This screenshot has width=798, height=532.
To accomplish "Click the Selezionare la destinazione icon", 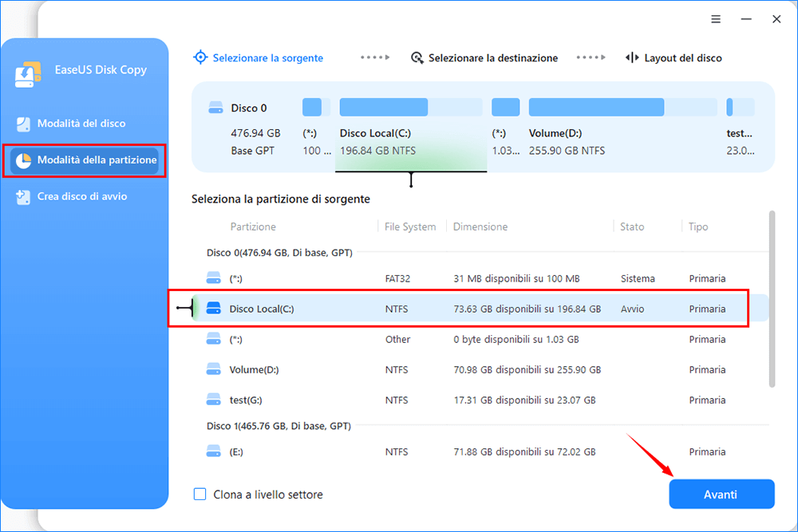I will tap(417, 58).
